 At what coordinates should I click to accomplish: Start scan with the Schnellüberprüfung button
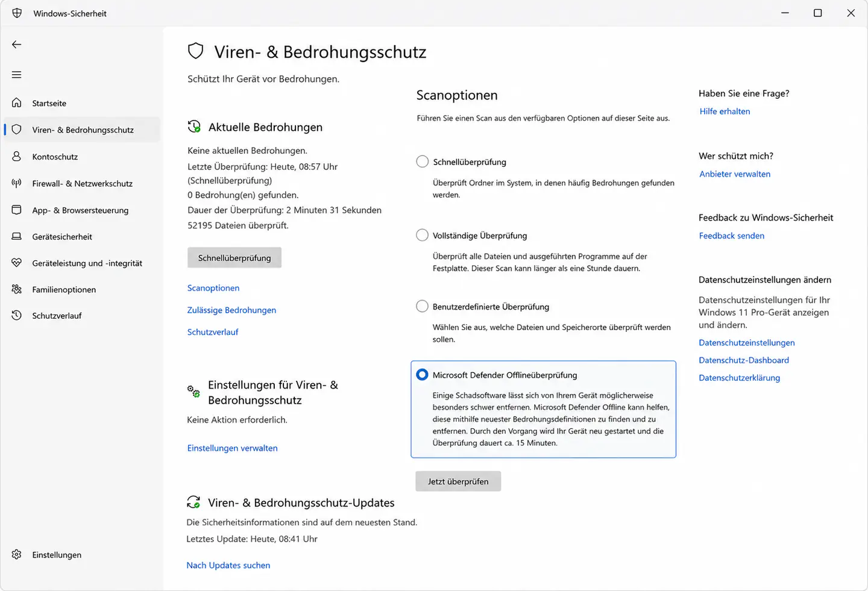[234, 258]
